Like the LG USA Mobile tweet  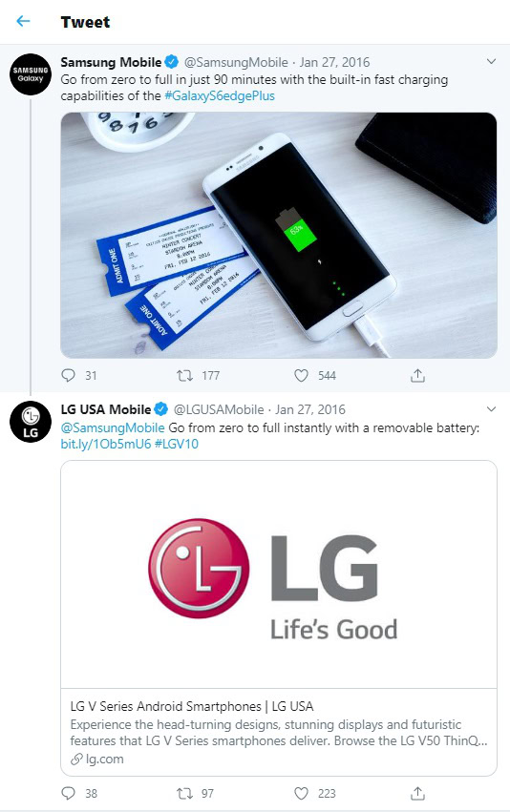tap(301, 793)
